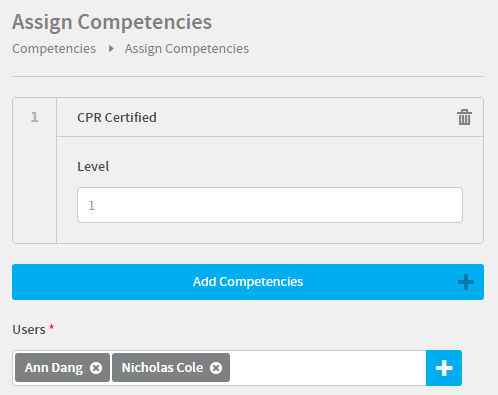Select the Nicholas Cole user tag
Screen dimensions: 498x395
click(171, 368)
